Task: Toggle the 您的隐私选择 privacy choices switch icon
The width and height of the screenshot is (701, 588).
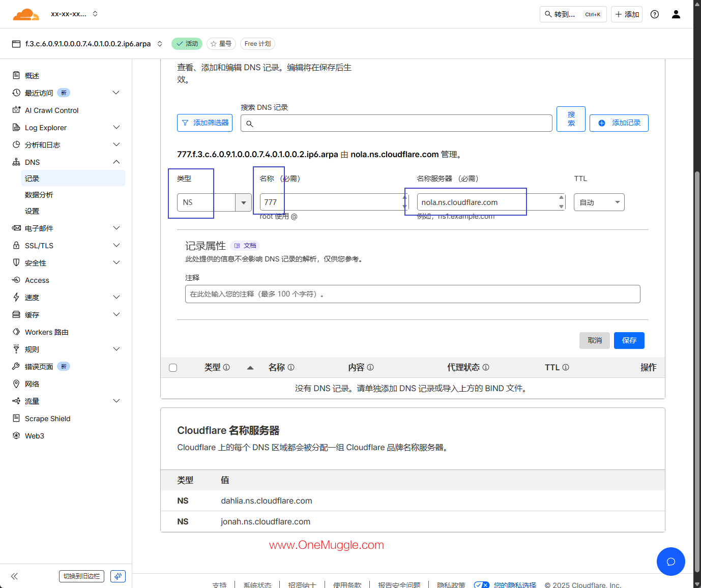Action: [x=481, y=585]
